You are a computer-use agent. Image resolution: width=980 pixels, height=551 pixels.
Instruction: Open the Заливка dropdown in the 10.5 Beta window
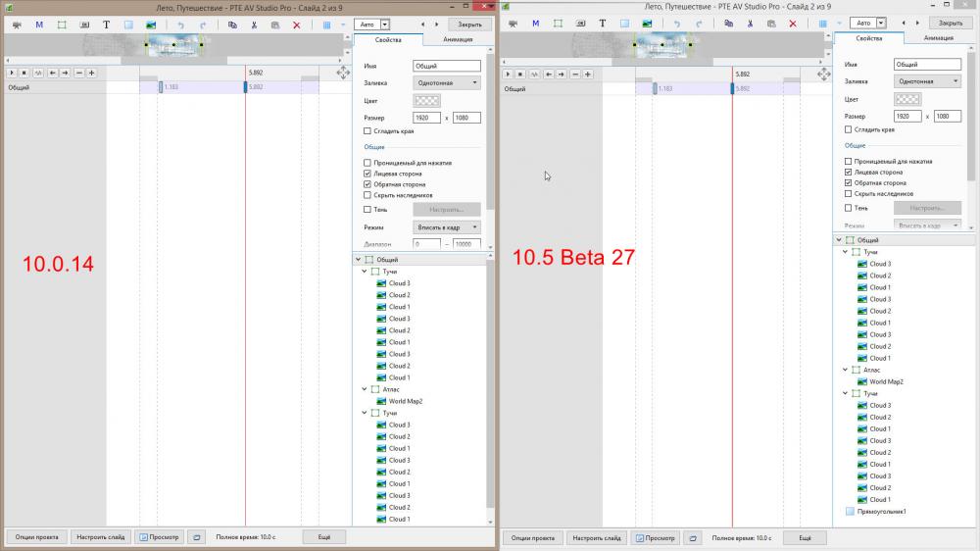click(927, 81)
